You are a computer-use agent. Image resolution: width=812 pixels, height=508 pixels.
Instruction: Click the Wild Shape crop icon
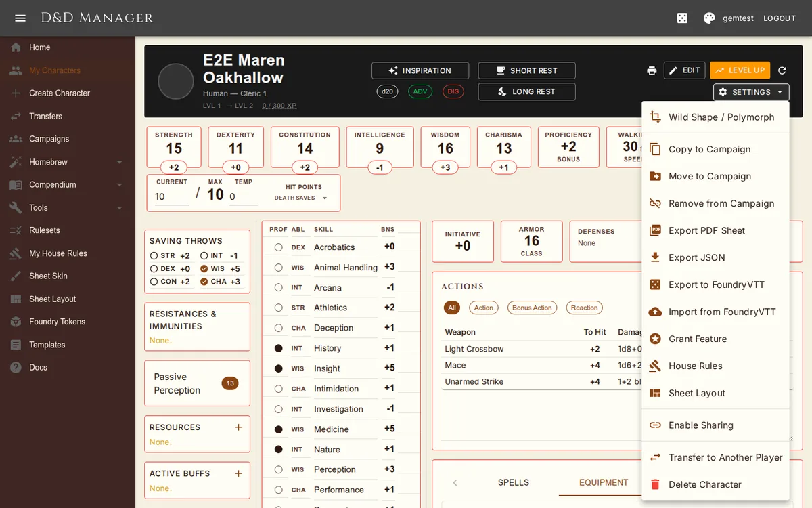pyautogui.click(x=655, y=117)
